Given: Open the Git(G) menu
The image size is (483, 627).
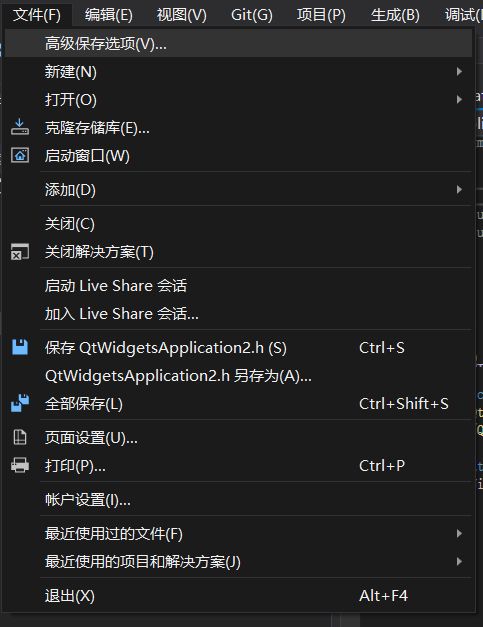Looking at the screenshot, I should (x=251, y=15).
